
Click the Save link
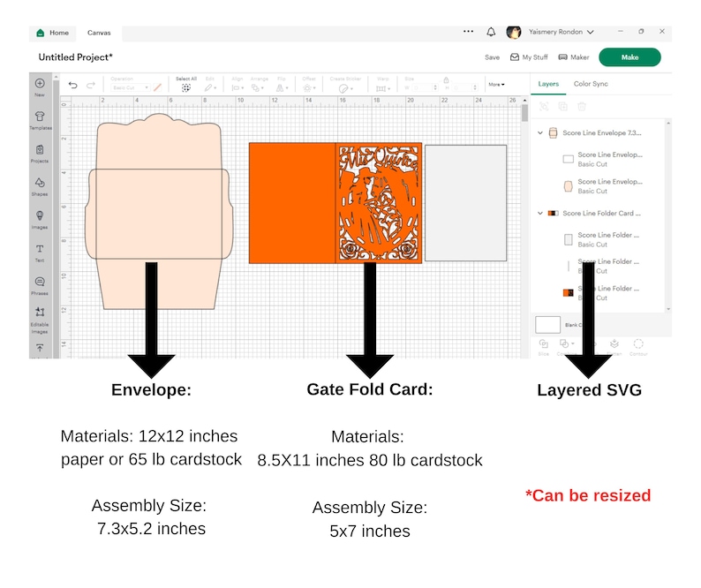[492, 57]
